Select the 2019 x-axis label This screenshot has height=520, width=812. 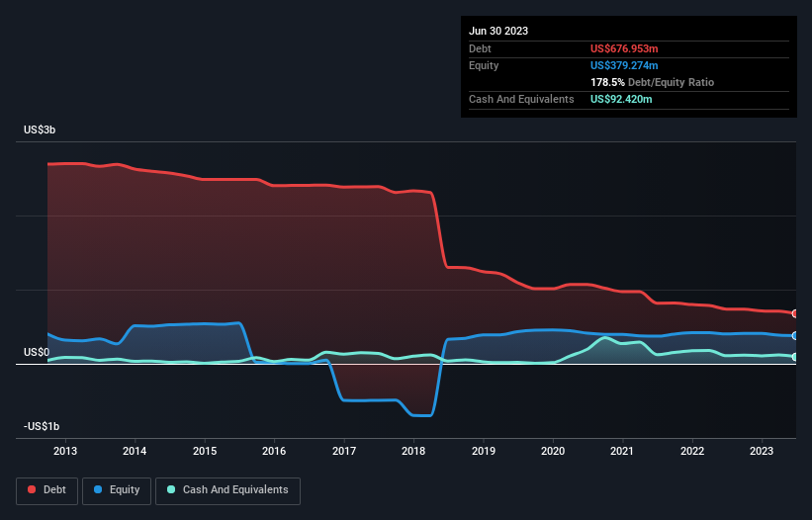[x=484, y=451]
